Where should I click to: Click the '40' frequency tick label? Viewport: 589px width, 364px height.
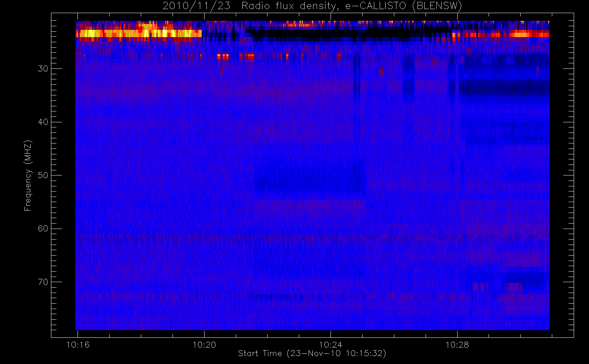pyautogui.click(x=43, y=122)
